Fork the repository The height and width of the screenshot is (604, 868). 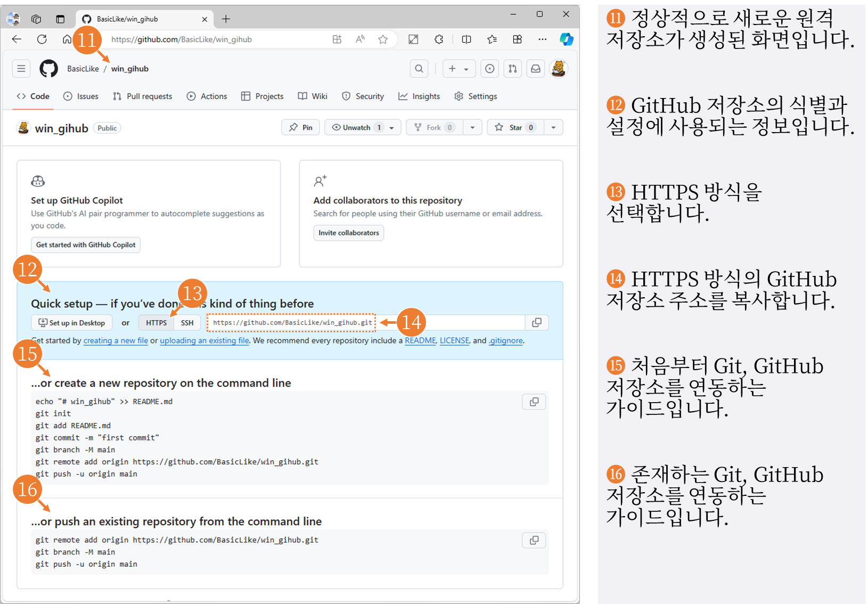[x=435, y=128]
